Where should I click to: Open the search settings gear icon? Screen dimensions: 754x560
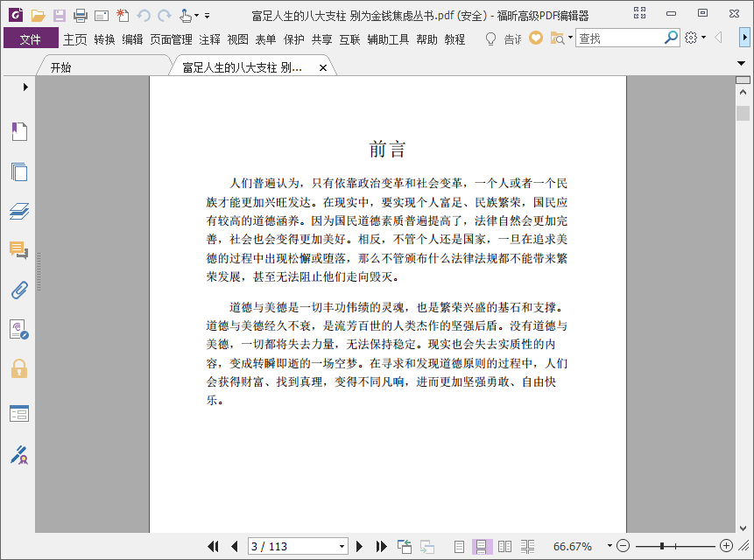coord(691,38)
